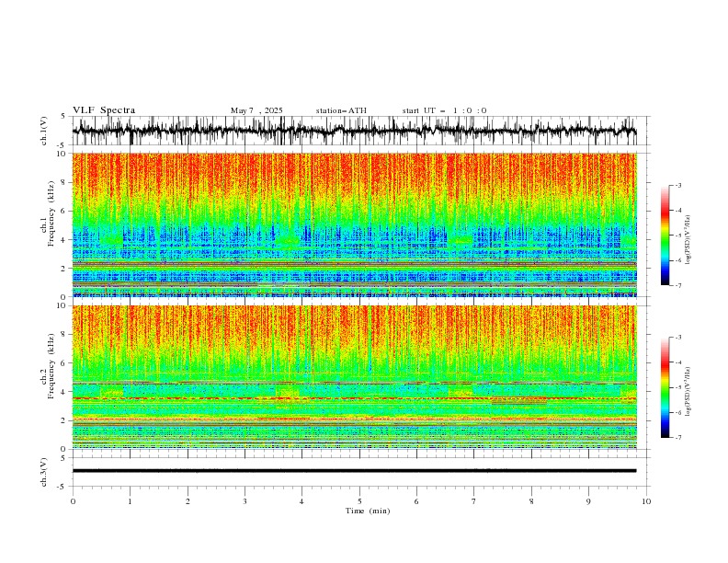Click the time axis tick label "9"
728x563 pixels.
click(x=588, y=501)
